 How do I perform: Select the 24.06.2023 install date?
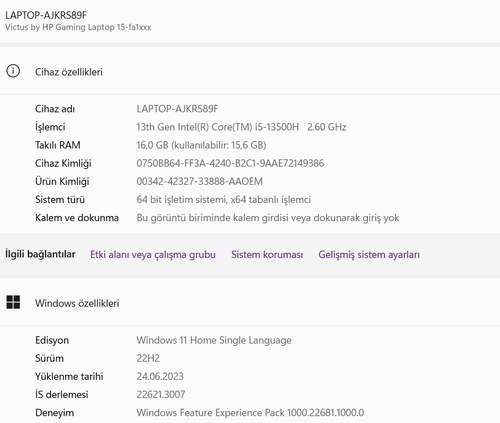(160, 376)
